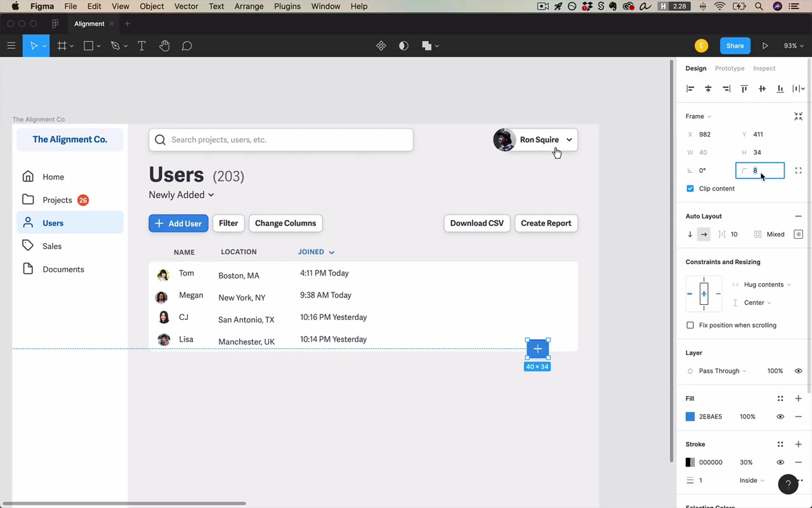Viewport: 812px width, 508px height.
Task: Set Auto Layout direction to horizontal
Action: coord(704,234)
